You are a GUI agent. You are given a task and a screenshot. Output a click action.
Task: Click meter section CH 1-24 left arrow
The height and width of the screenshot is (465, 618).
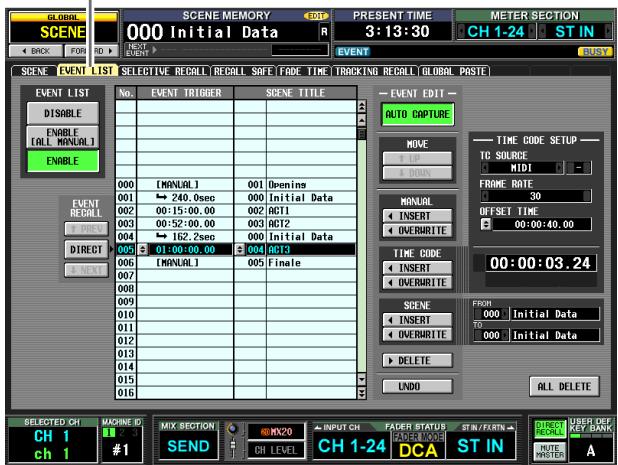tap(461, 31)
